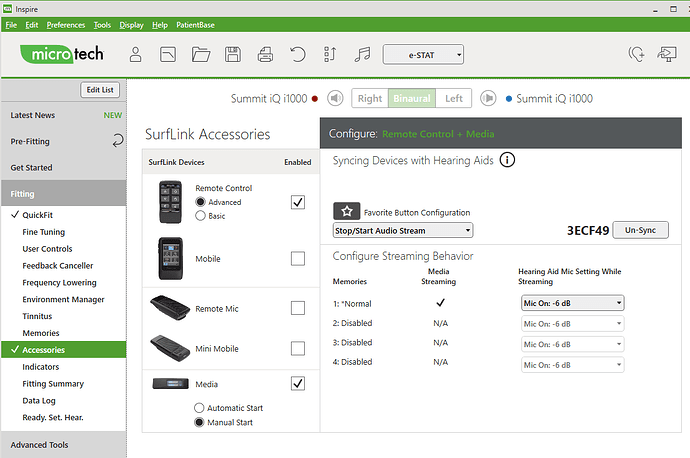Open the e-STAT formula dropdown
690x458 pixels.
423,55
